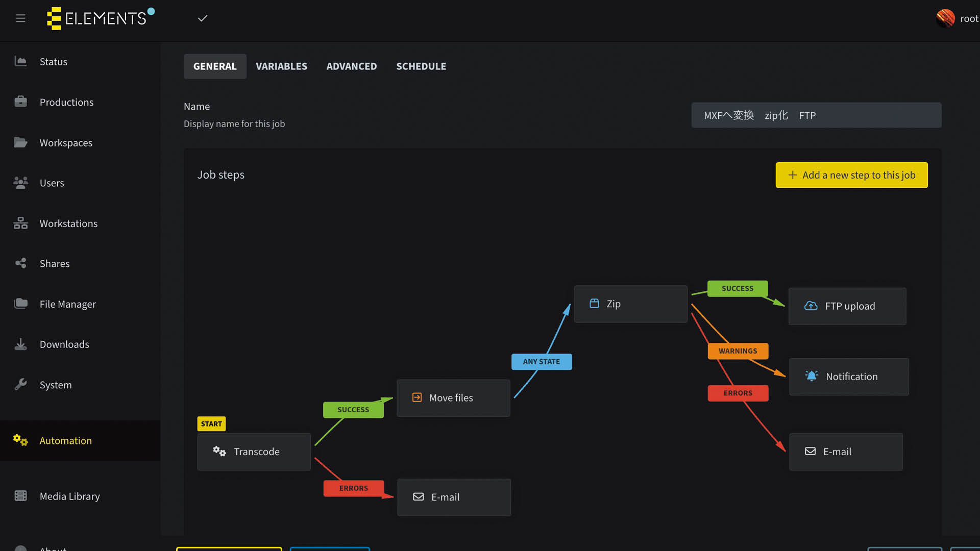Image resolution: width=980 pixels, height=551 pixels.
Task: Click the FTP upload cloud icon
Action: pyautogui.click(x=811, y=306)
